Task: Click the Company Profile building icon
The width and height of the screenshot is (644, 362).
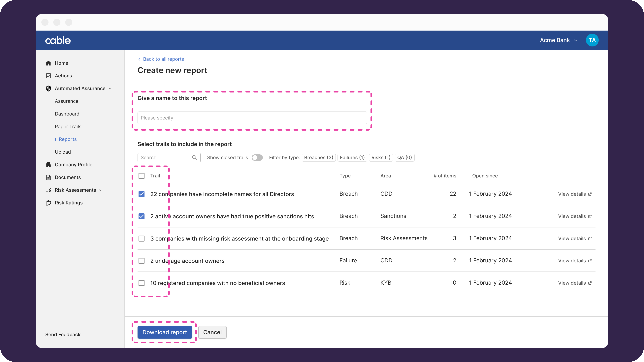Action: [48, 165]
